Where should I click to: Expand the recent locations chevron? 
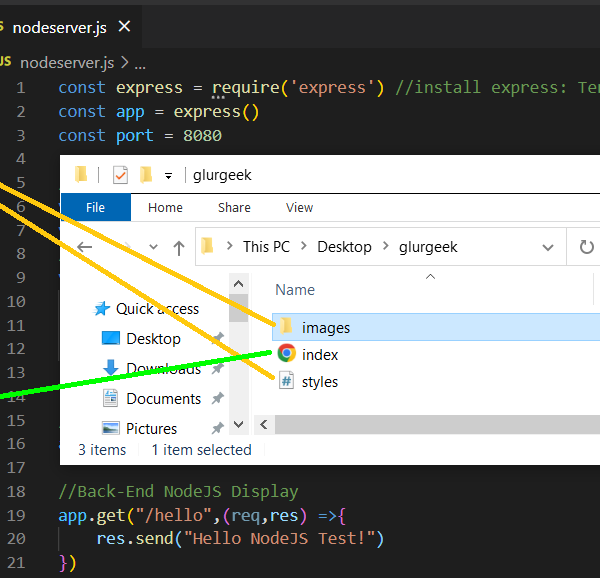pyautogui.click(x=153, y=248)
